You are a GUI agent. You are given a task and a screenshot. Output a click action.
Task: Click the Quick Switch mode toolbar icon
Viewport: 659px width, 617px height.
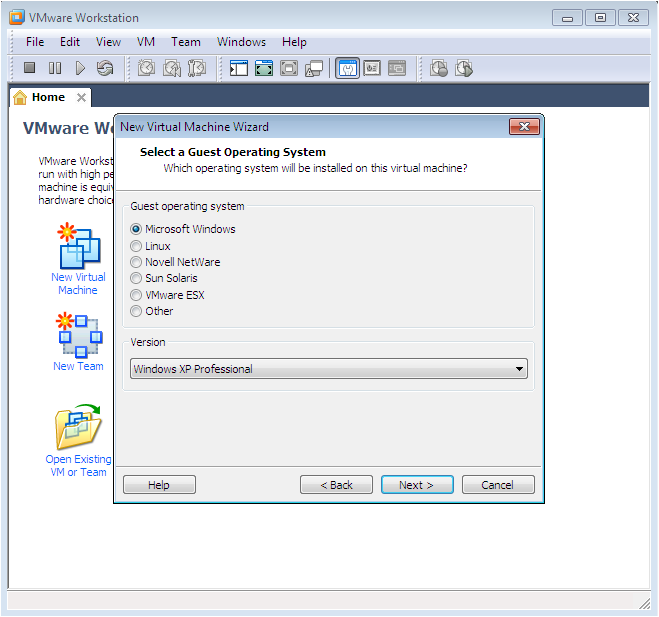point(289,68)
